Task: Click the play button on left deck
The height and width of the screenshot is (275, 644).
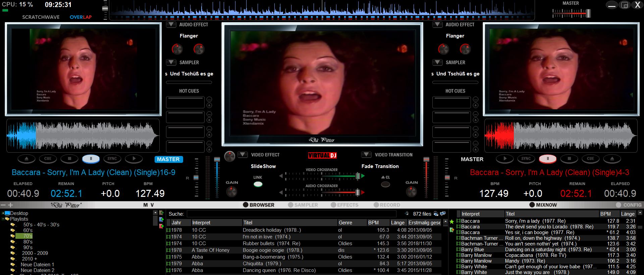Action: pos(134,159)
